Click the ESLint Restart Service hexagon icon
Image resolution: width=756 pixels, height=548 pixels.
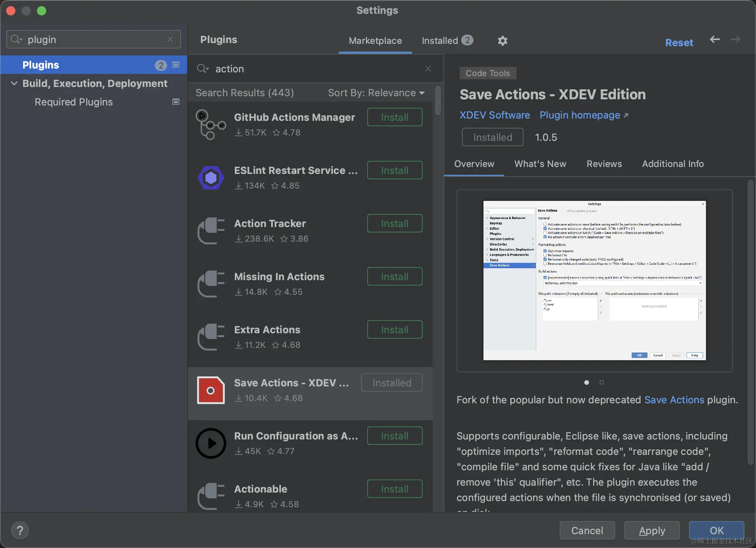point(211,178)
